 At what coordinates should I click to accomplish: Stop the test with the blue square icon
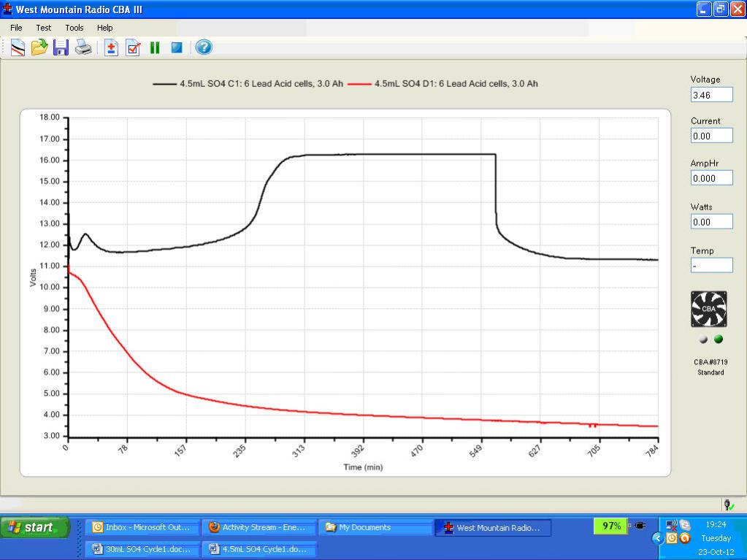tap(177, 47)
